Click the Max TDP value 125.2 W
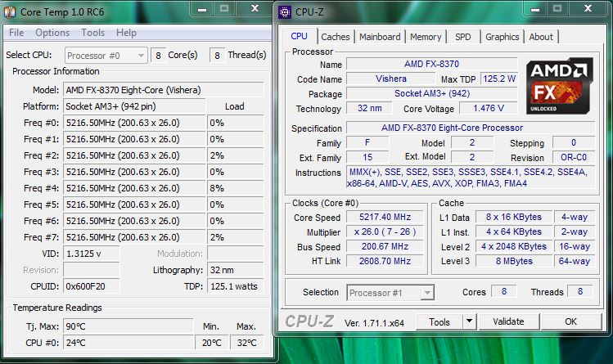The height and width of the screenshot is (364, 613). click(x=499, y=79)
